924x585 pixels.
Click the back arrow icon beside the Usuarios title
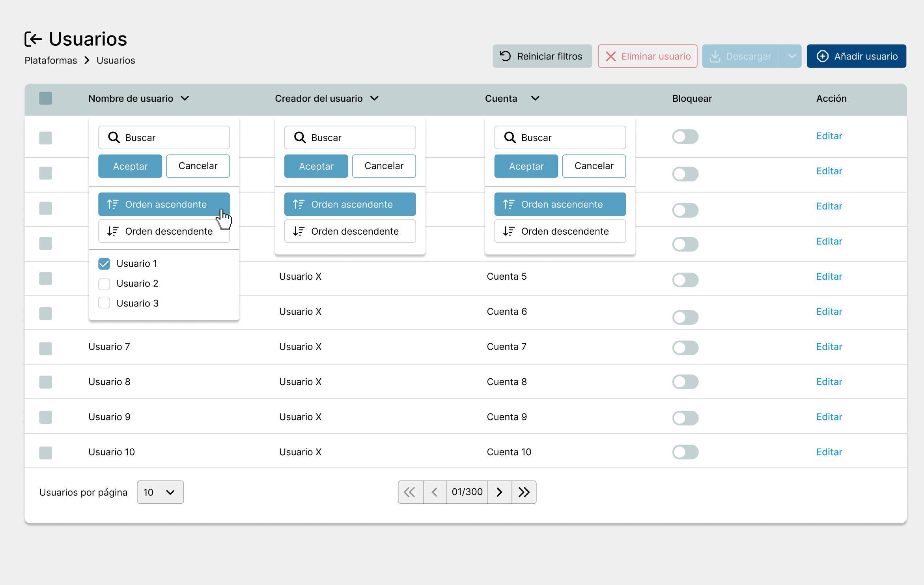pos(33,39)
